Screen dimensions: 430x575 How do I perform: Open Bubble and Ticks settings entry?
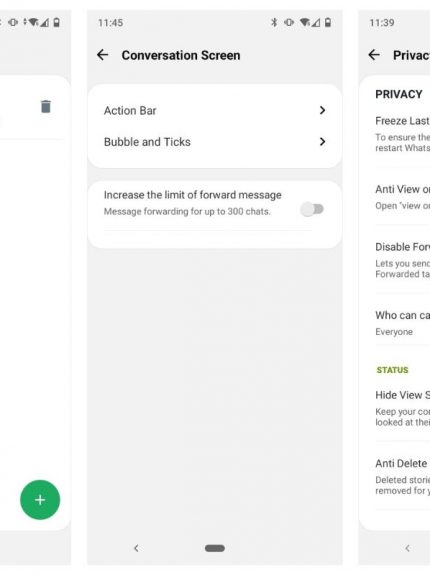coord(215,142)
